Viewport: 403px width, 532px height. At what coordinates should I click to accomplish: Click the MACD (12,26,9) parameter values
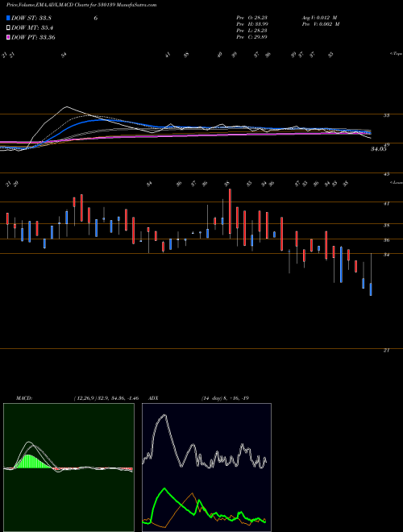(106, 398)
